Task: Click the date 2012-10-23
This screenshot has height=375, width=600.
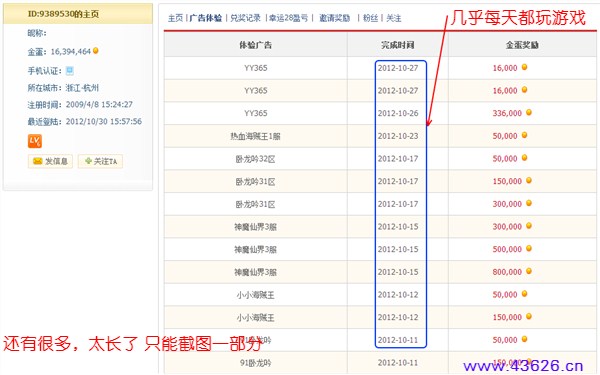Action: [x=398, y=136]
